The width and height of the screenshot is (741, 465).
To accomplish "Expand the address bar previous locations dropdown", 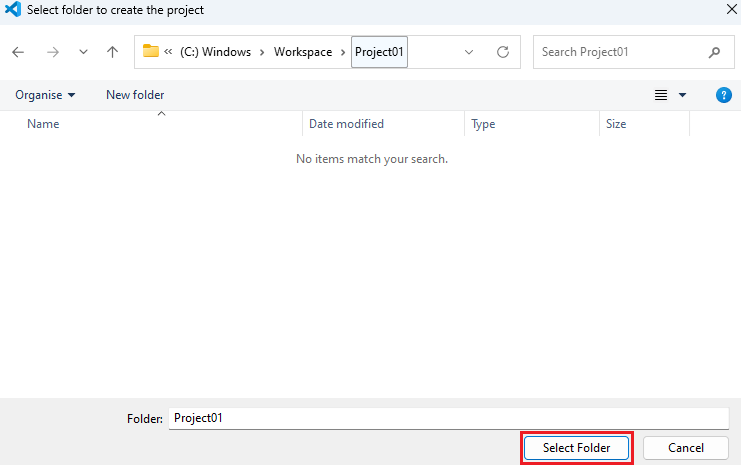I will tap(469, 52).
